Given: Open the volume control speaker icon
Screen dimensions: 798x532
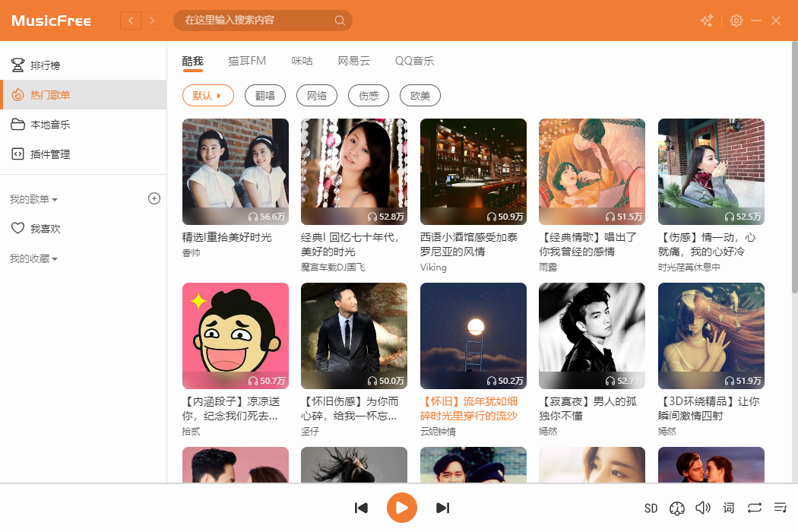Looking at the screenshot, I should coord(702,508).
